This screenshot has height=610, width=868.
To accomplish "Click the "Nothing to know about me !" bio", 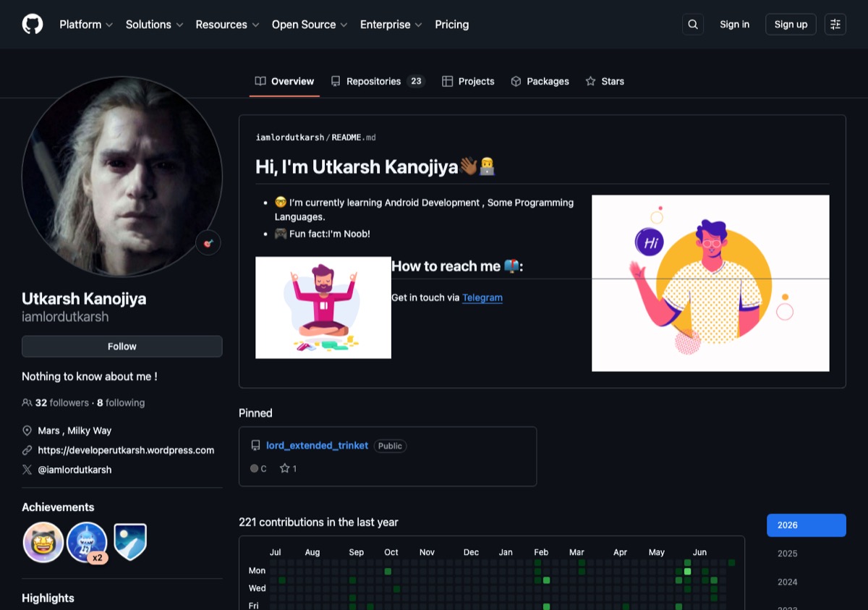I will (x=90, y=376).
